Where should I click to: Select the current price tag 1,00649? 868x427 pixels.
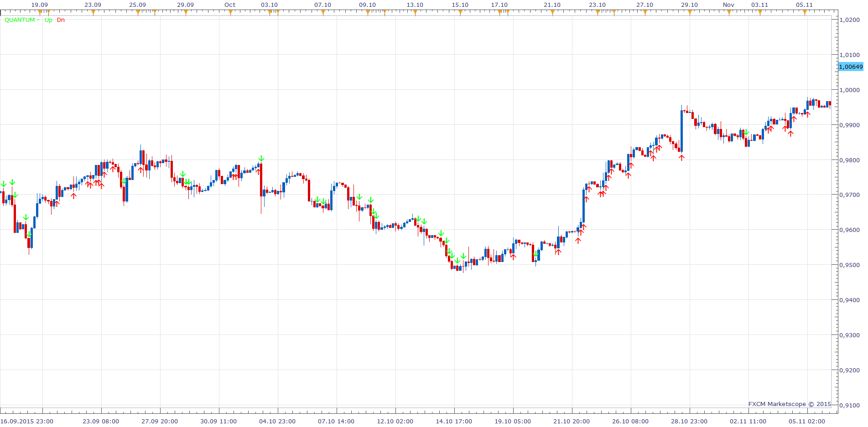851,67
